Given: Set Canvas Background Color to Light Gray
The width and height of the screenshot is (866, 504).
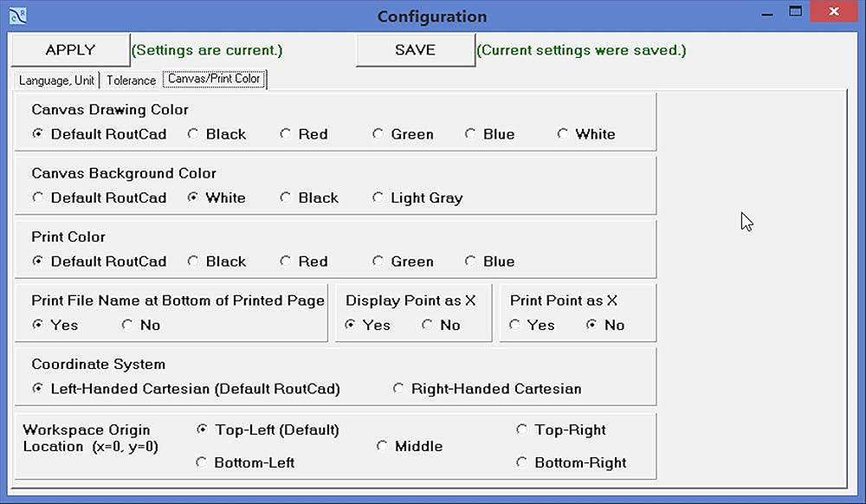Looking at the screenshot, I should pos(378,198).
